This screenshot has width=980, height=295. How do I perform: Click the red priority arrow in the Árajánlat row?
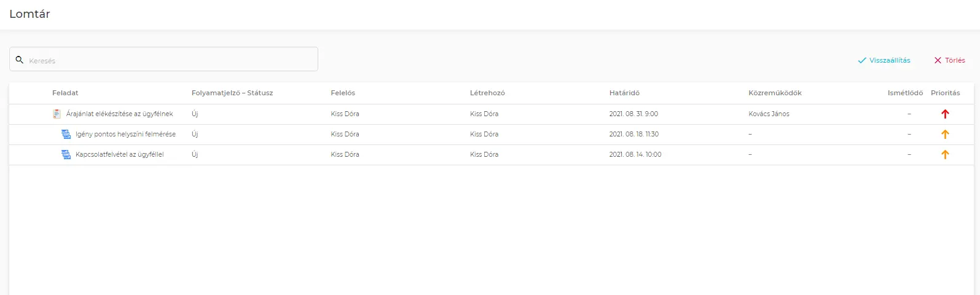945,114
